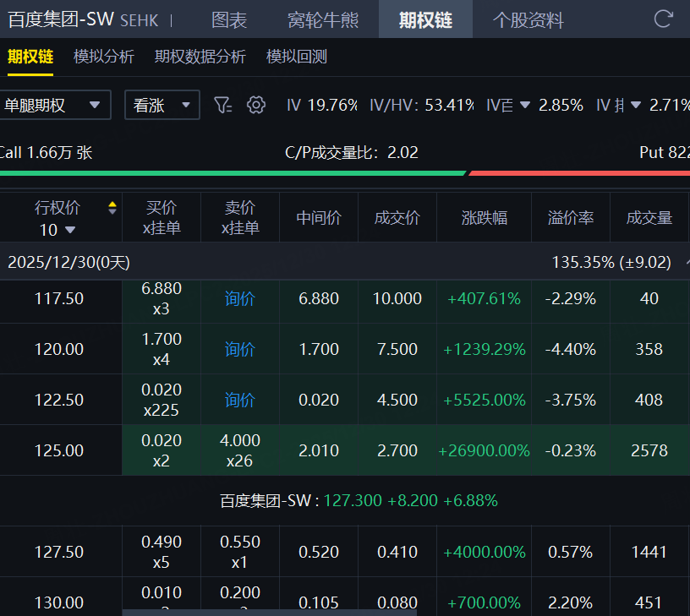Viewport: 690px width, 616px height.
Task: Click the +5525.00% change cell
Action: pyautogui.click(x=484, y=401)
